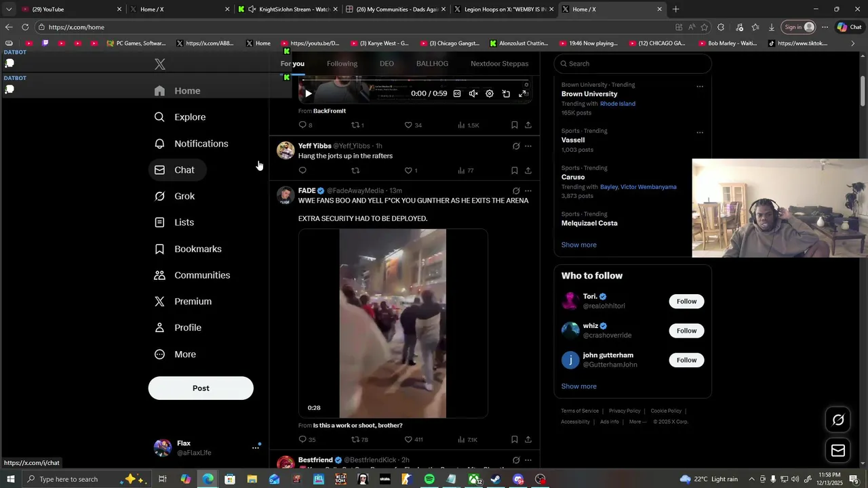
Task: Switch to the DEO tab
Action: [x=387, y=64]
